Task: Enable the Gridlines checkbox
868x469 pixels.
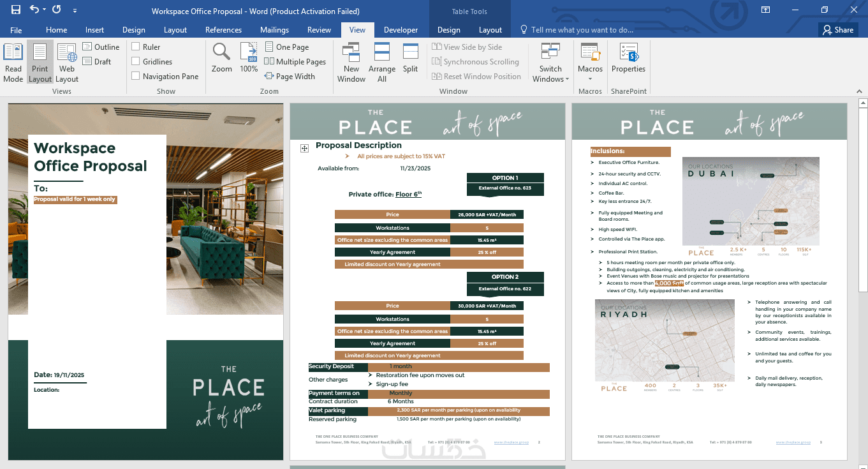Action: (136, 61)
